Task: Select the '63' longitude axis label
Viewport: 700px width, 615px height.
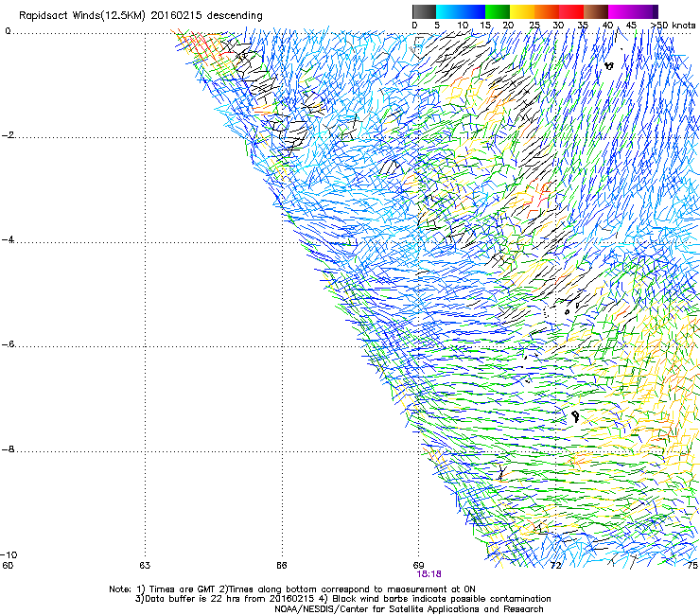Action: [145, 566]
